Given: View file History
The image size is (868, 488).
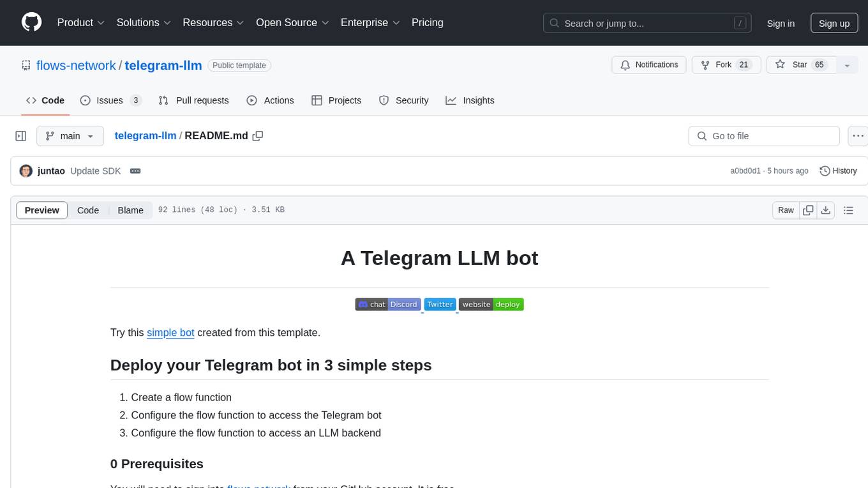Looking at the screenshot, I should coord(838,171).
